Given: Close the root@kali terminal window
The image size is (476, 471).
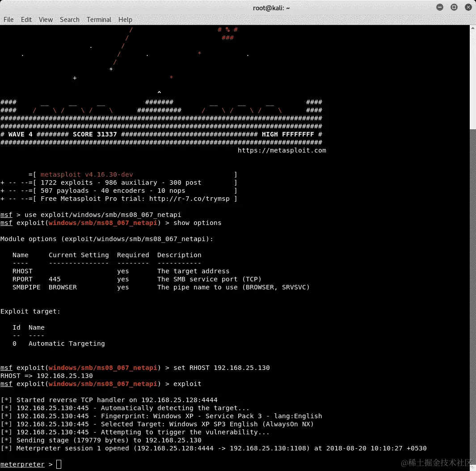Looking at the screenshot, I should pyautogui.click(x=468, y=7).
